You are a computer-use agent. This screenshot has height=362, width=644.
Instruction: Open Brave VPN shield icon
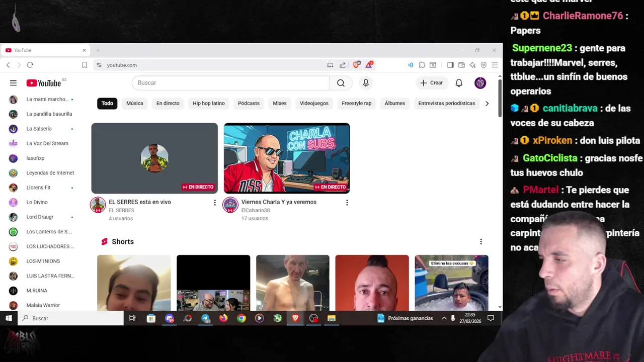[484, 65]
